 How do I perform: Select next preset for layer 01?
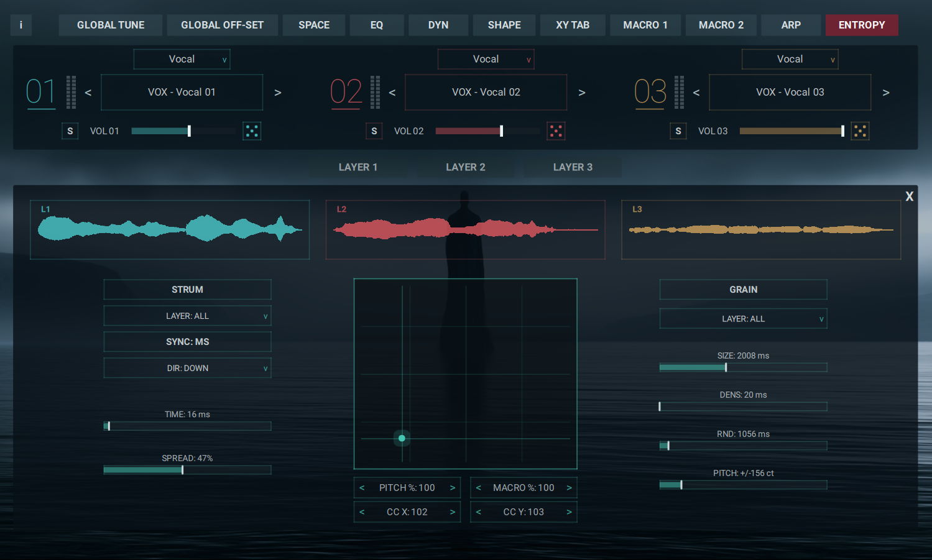(278, 93)
